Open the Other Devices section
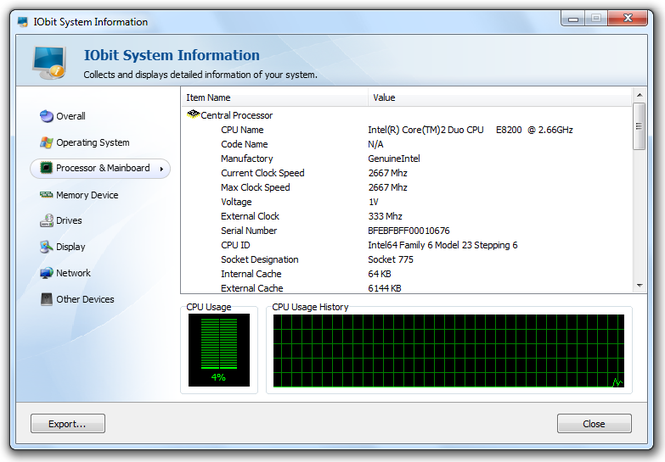 (78, 299)
